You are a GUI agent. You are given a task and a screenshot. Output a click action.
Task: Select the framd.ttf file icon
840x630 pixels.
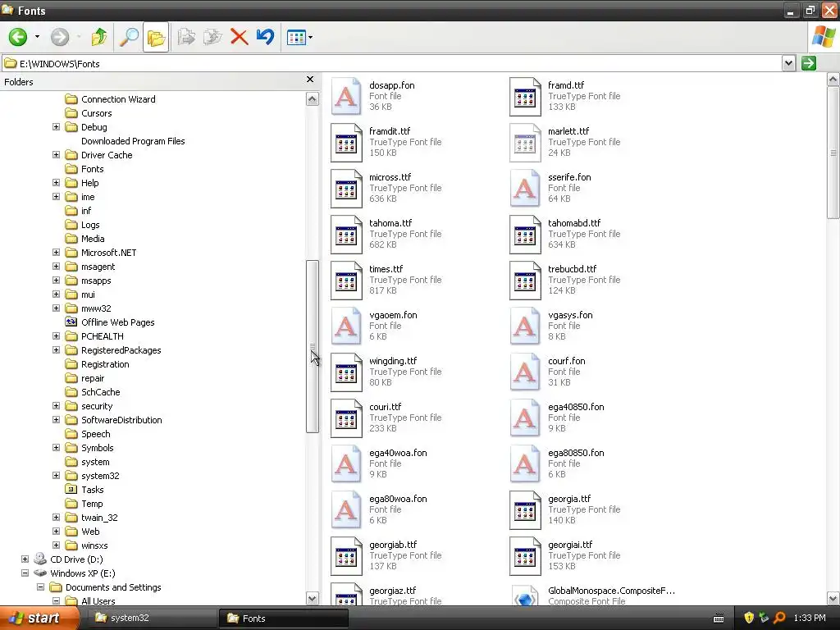pos(525,97)
